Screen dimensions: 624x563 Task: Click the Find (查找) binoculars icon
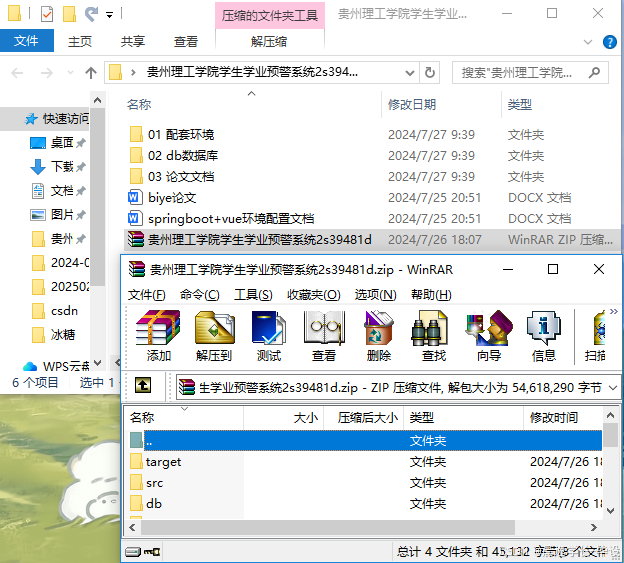coord(433,336)
